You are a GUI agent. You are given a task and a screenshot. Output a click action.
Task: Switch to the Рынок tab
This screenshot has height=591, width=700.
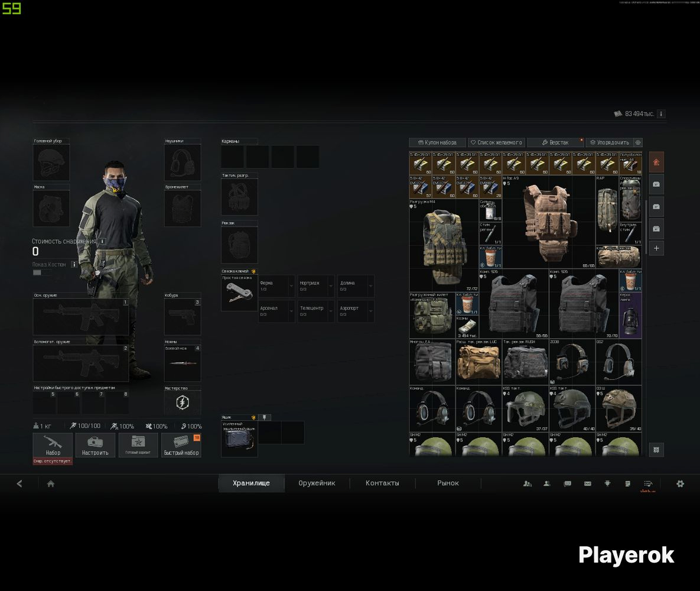click(x=448, y=483)
